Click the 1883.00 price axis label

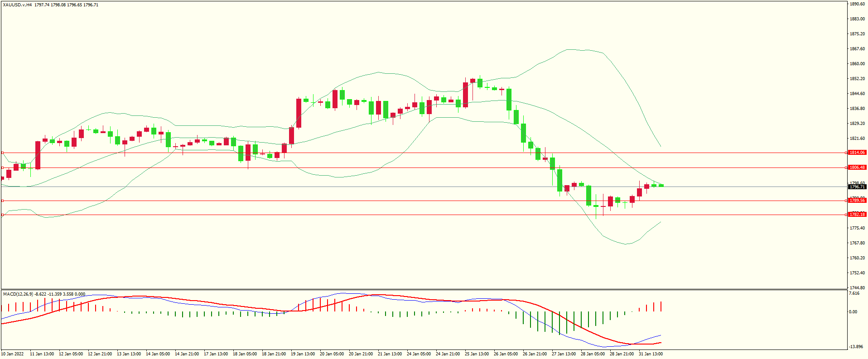(857, 19)
